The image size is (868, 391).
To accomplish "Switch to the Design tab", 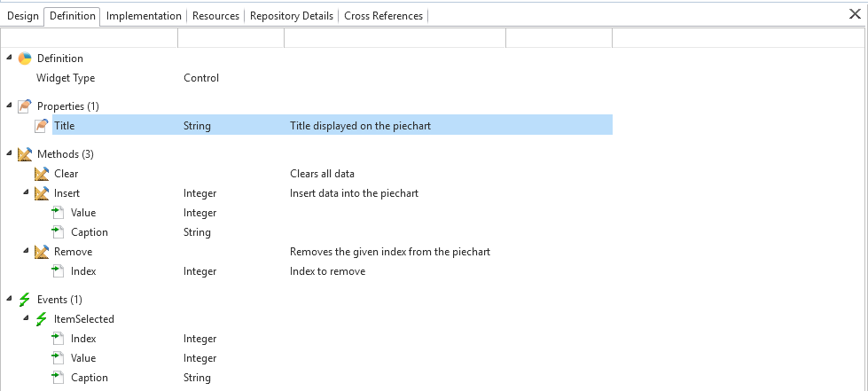I will pos(23,16).
